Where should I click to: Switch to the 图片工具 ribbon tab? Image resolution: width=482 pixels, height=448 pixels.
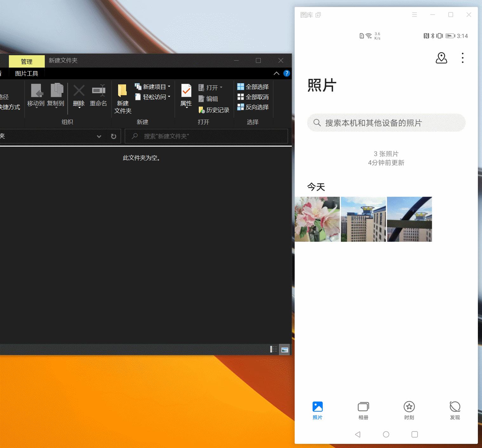point(26,73)
